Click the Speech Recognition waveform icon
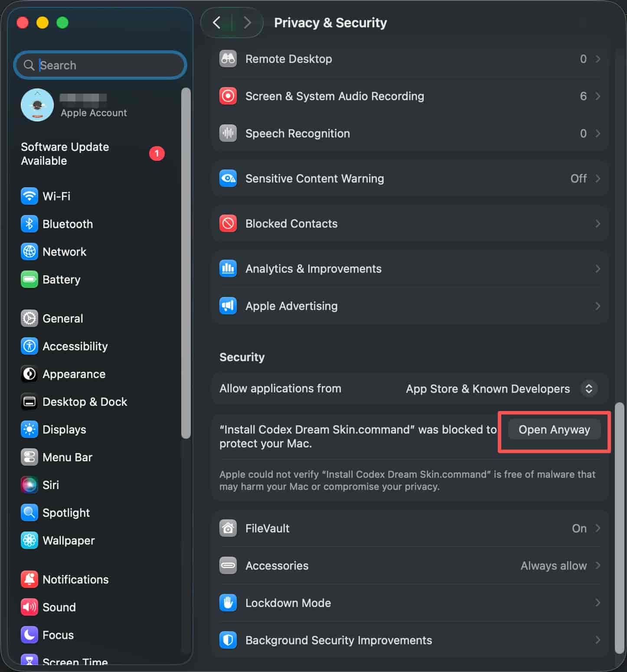The height and width of the screenshot is (672, 627). [x=228, y=133]
